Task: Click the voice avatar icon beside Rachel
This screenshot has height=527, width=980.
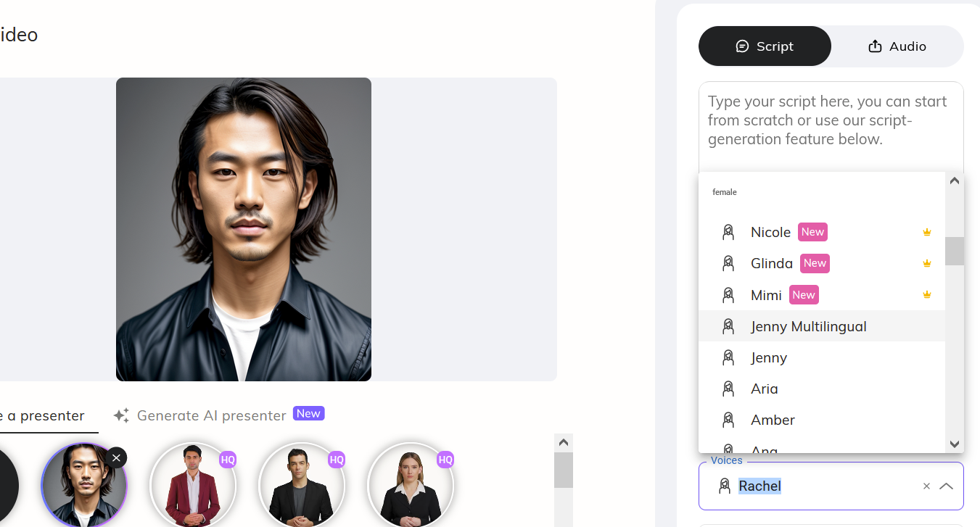Action: point(724,486)
